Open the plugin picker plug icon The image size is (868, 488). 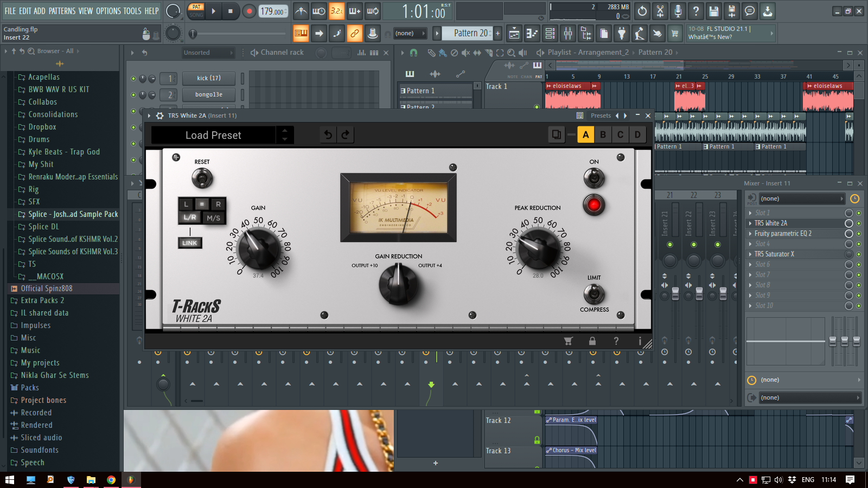[x=622, y=34]
